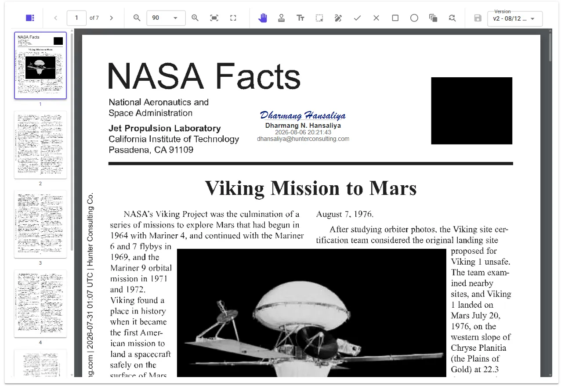Click the Viking spacecraft photo
Screen dimensions: 561x392
point(311,313)
